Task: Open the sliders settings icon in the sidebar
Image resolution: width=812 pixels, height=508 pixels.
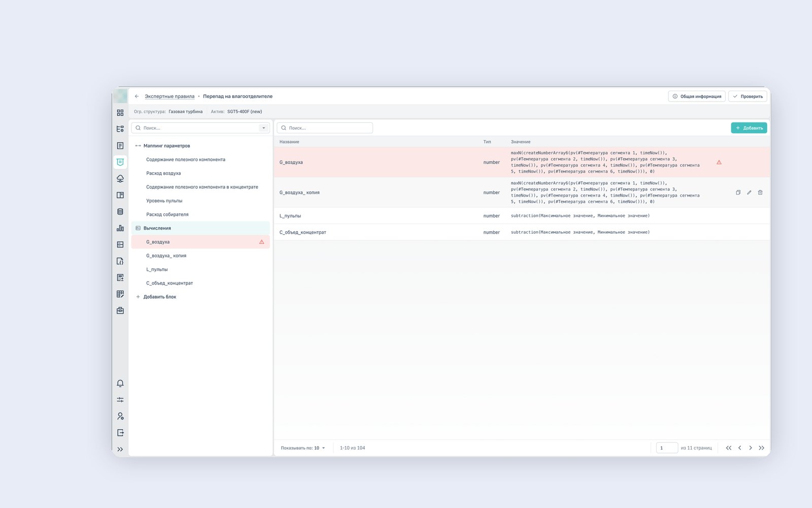Action: (x=120, y=400)
